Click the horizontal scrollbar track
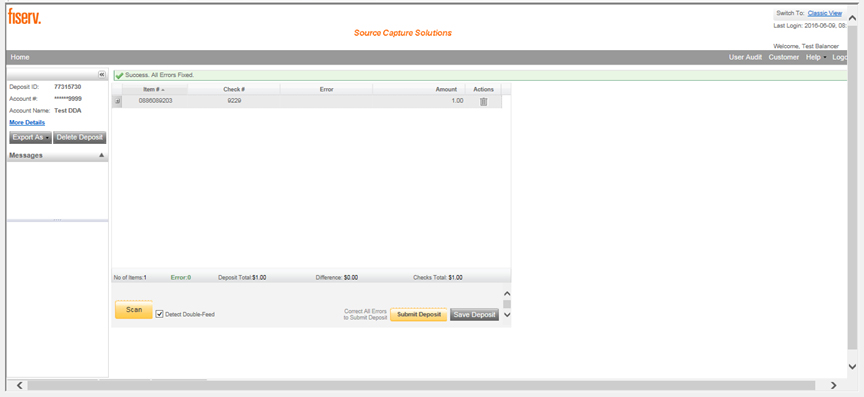The width and height of the screenshot is (864, 397). pyautogui.click(x=421, y=385)
